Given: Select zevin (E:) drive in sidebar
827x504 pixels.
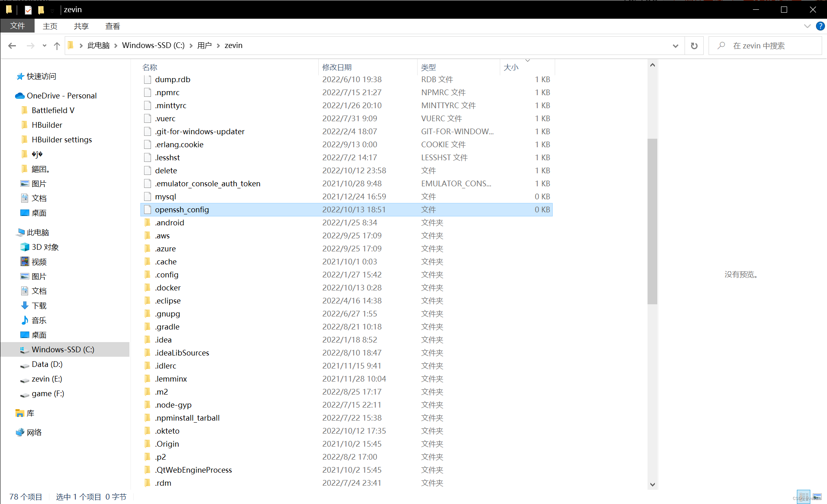Looking at the screenshot, I should pyautogui.click(x=47, y=379).
